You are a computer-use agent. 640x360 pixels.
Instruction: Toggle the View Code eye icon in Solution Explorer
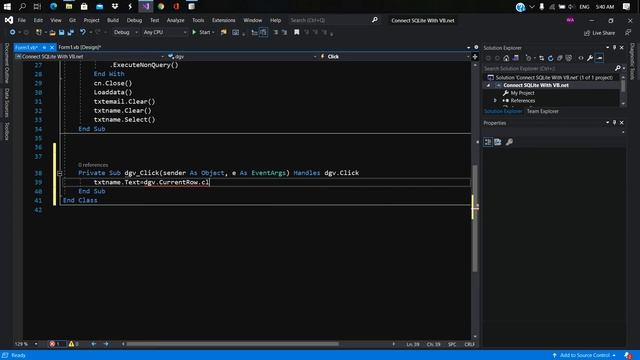[x=581, y=58]
